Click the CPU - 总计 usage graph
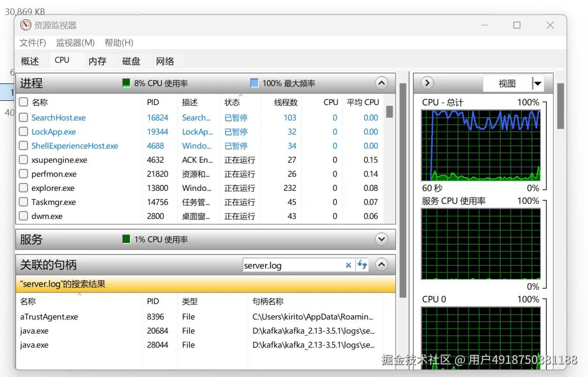The image size is (588, 377). pyautogui.click(x=481, y=145)
